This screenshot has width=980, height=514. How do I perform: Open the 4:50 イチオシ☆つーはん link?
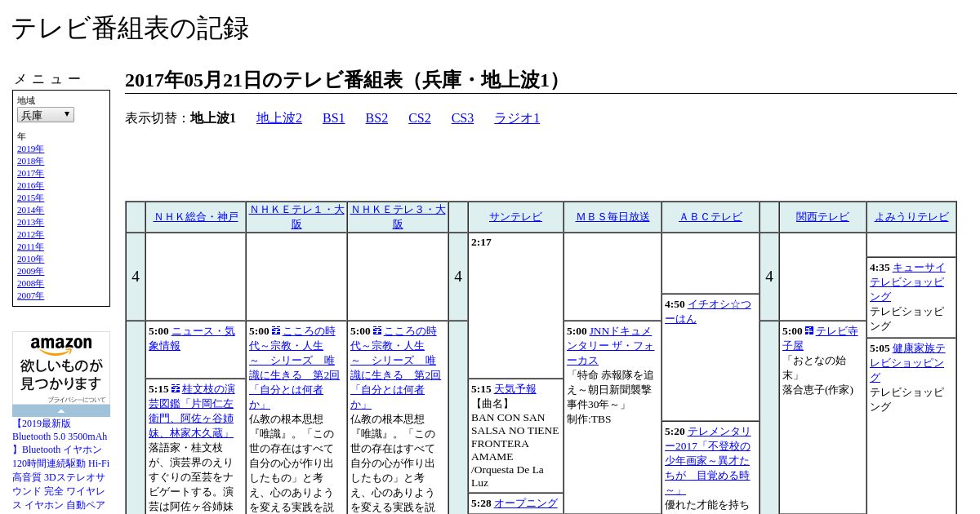pos(708,312)
